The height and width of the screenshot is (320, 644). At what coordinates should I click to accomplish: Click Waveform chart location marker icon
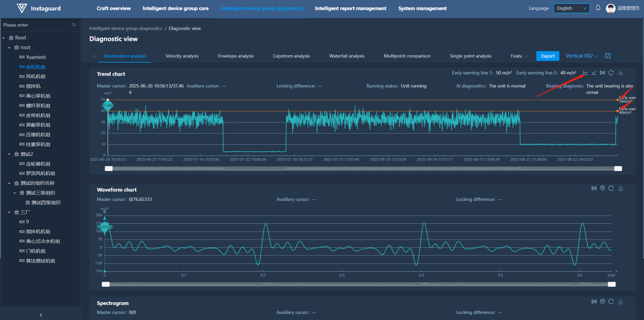[602, 188]
